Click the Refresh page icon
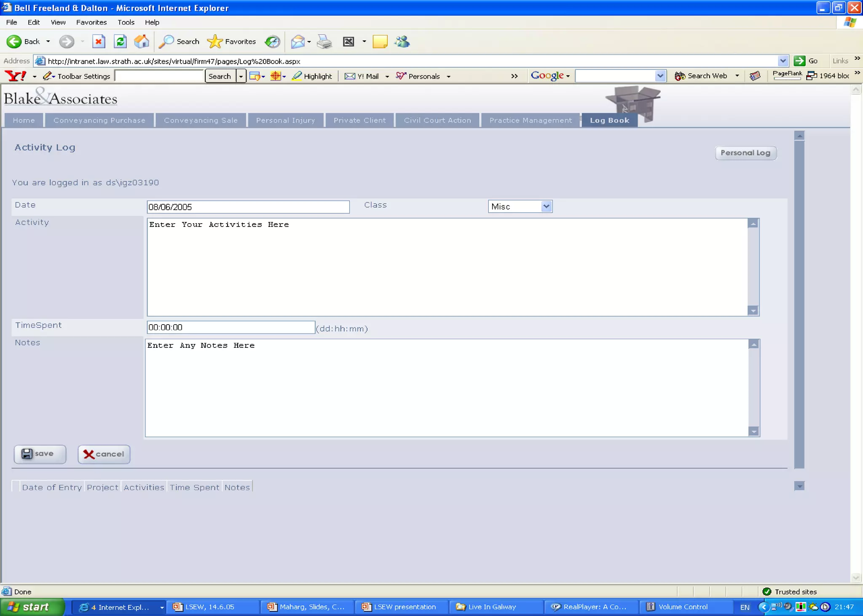863x616 pixels. [121, 41]
